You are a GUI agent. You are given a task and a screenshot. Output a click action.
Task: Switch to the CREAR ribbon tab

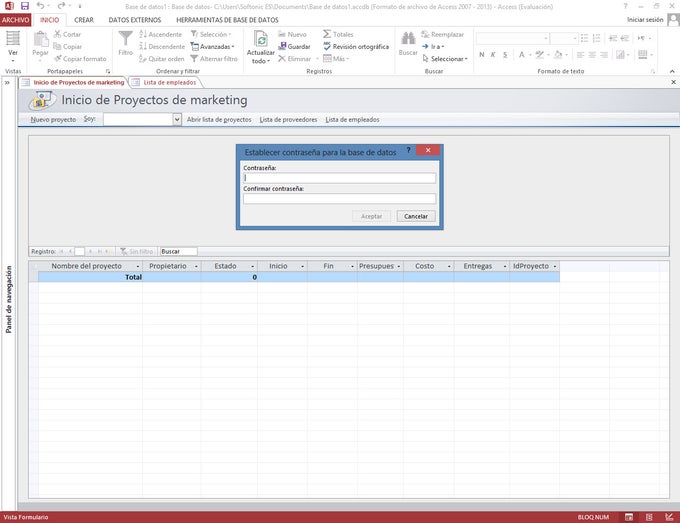tap(84, 20)
